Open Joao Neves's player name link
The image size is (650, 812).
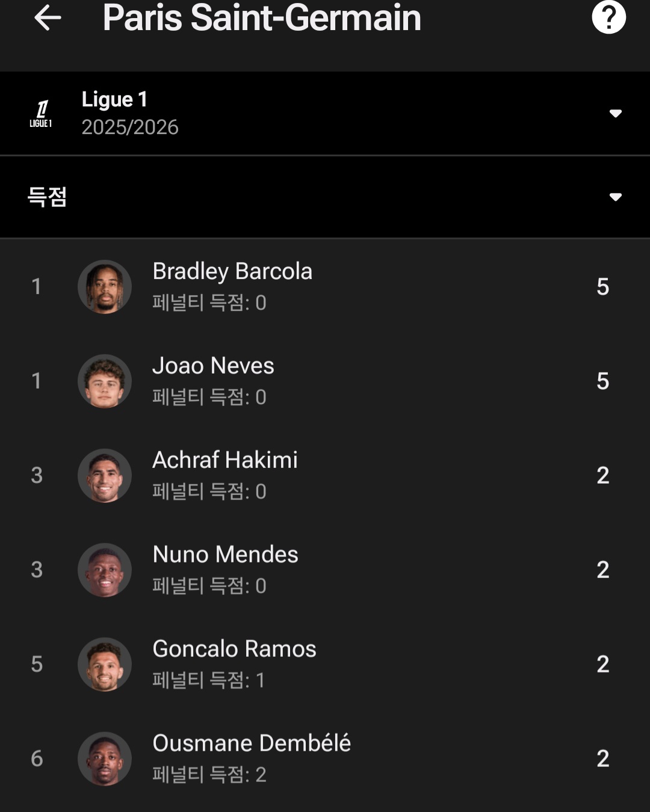click(x=213, y=366)
